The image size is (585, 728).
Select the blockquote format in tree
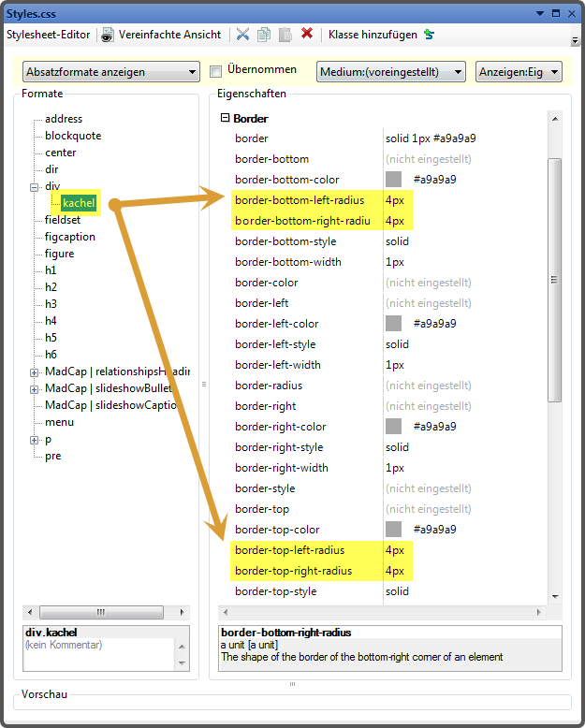click(x=73, y=136)
